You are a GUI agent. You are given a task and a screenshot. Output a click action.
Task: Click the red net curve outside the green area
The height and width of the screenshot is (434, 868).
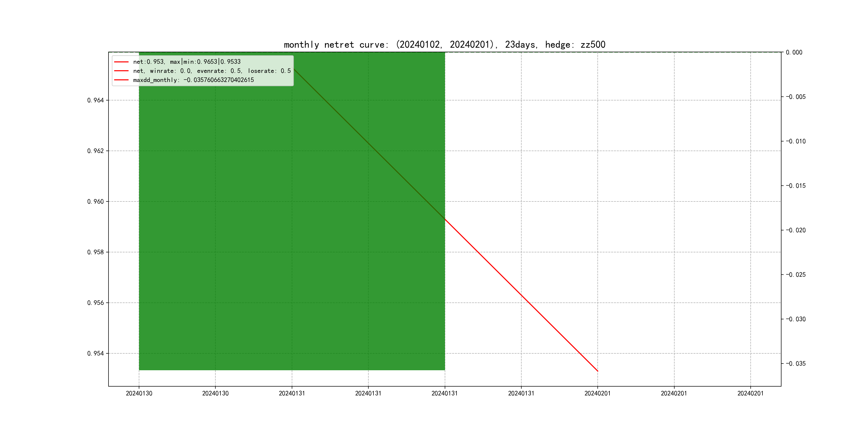[x=521, y=295]
